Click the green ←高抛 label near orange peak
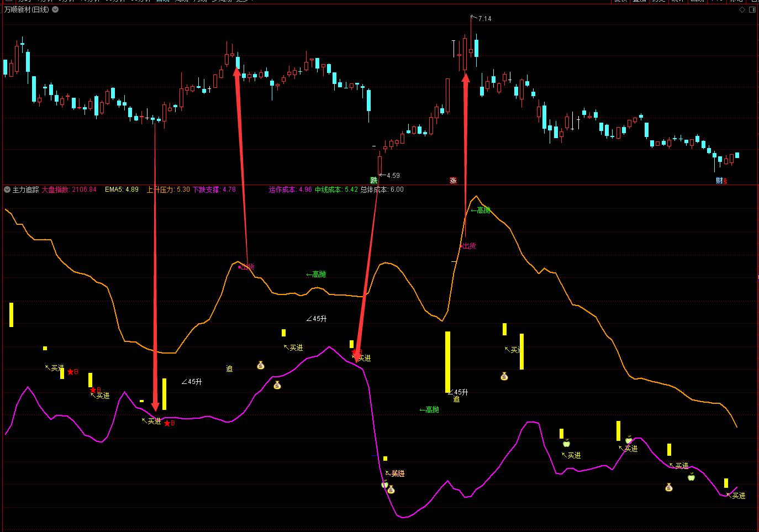Screen dimensions: 759x532 point(481,210)
